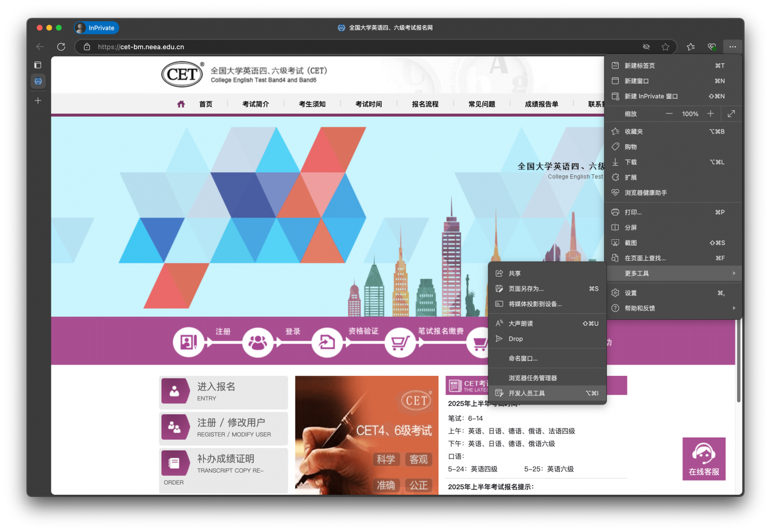View site information via the lock icon
The width and height of the screenshot is (771, 532).
pos(86,46)
